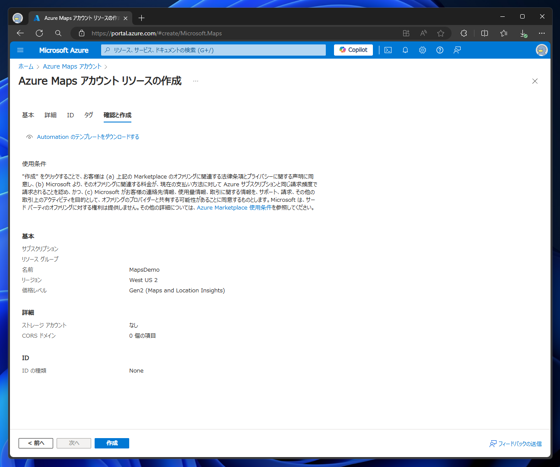
Task: Focus the Azure resource search box
Action: click(214, 50)
